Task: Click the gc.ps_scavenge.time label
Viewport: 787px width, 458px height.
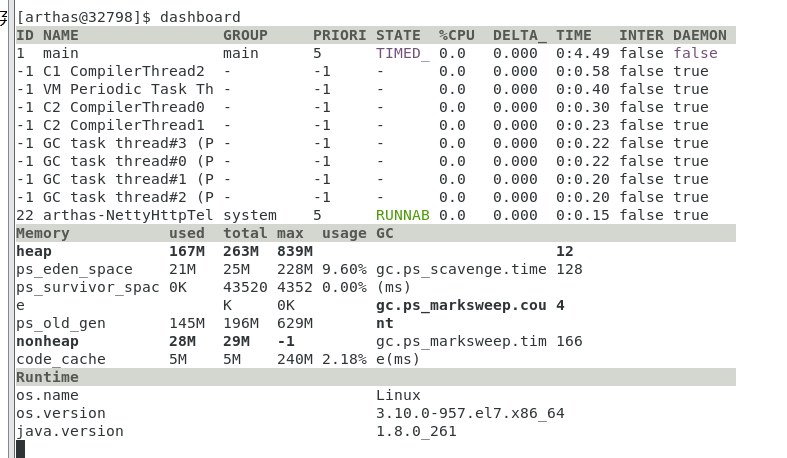Action: point(461,269)
